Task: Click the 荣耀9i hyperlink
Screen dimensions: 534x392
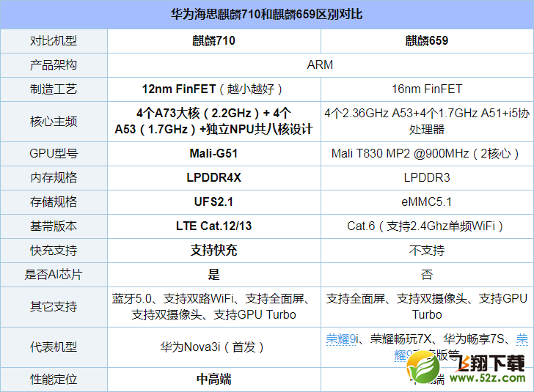Action: tap(342, 339)
